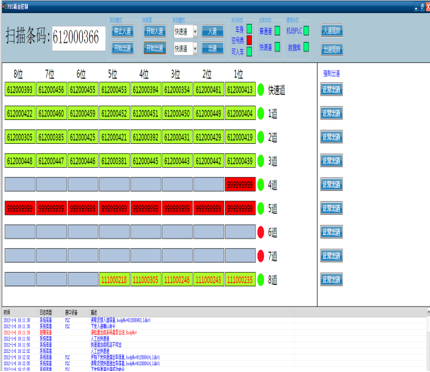Click the 快速道 status indicator square in toolbar
This screenshot has width=430, height=372.
click(x=277, y=47)
